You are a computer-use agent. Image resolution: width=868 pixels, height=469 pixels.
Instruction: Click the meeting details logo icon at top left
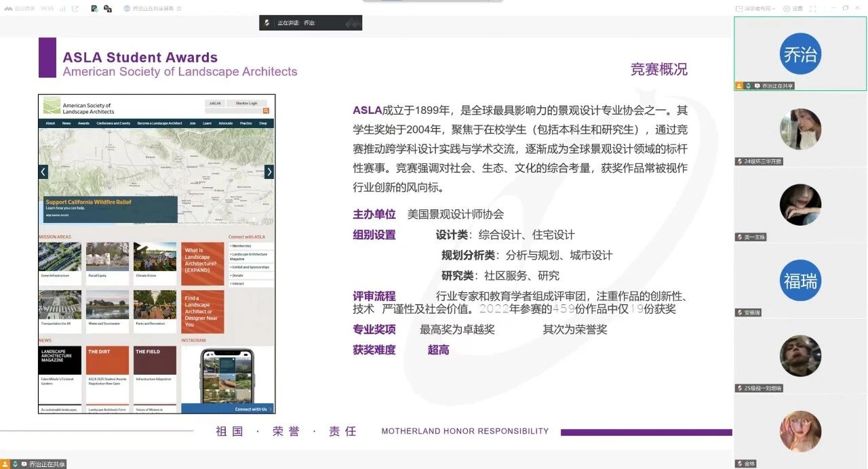(x=8, y=9)
